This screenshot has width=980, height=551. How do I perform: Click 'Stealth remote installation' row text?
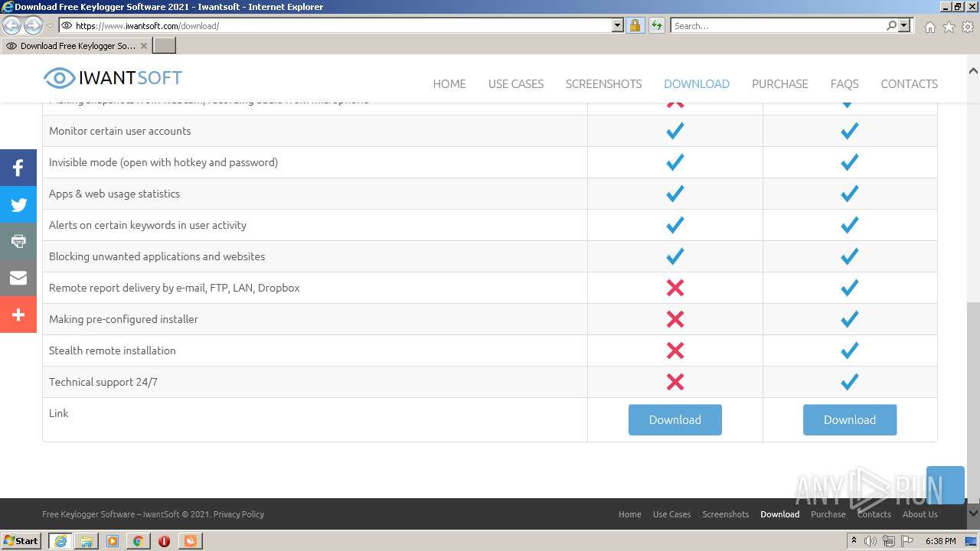click(x=113, y=350)
